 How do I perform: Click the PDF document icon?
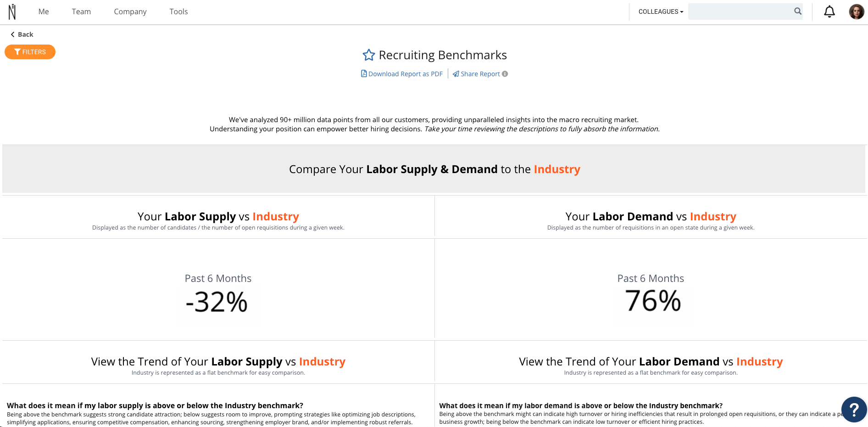[364, 73]
